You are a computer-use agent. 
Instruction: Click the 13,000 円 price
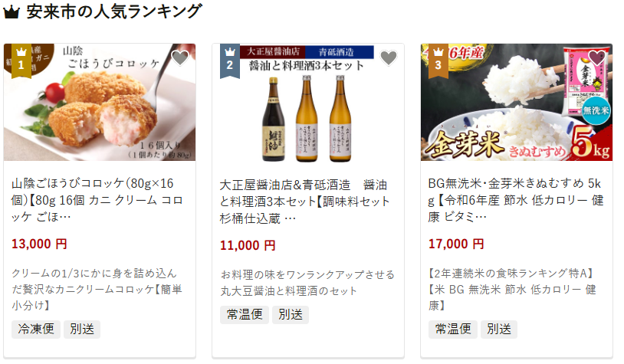coord(39,244)
